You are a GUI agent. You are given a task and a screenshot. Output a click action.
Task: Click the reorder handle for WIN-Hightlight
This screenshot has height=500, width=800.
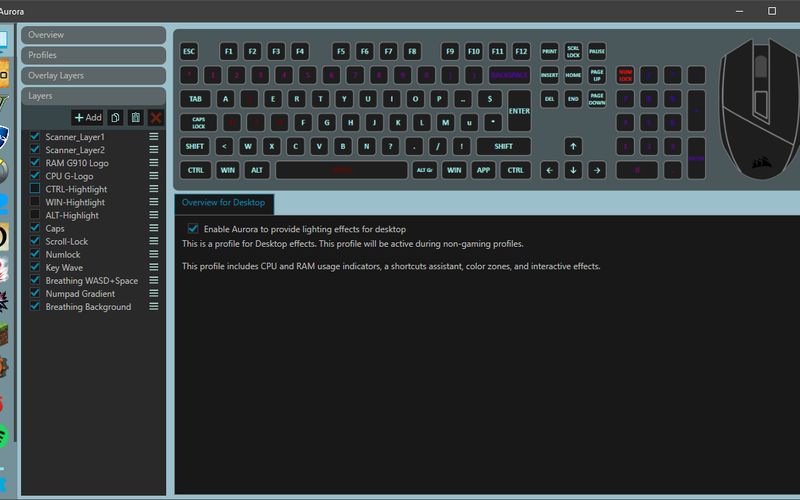point(154,202)
